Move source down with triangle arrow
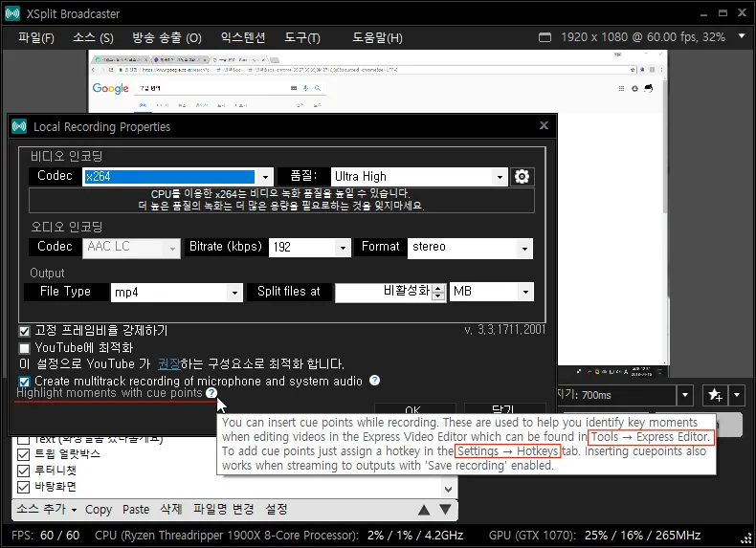This screenshot has width=756, height=548. point(446,509)
